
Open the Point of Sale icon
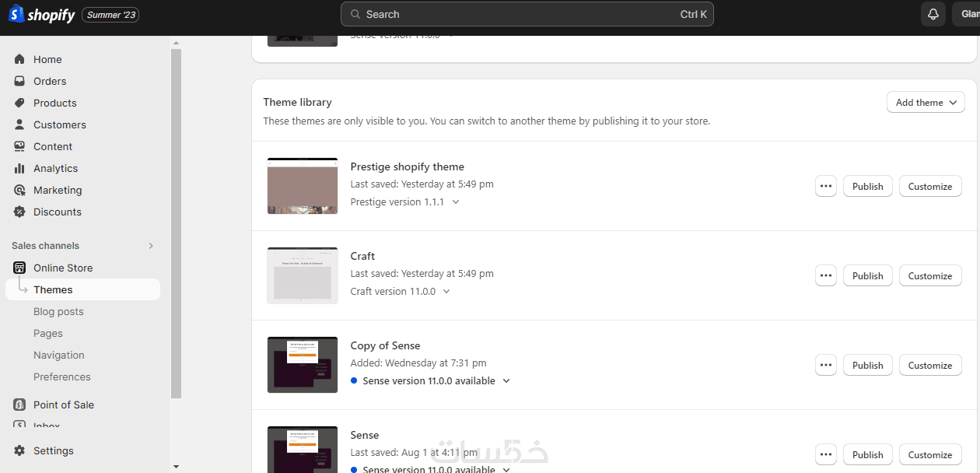point(19,405)
